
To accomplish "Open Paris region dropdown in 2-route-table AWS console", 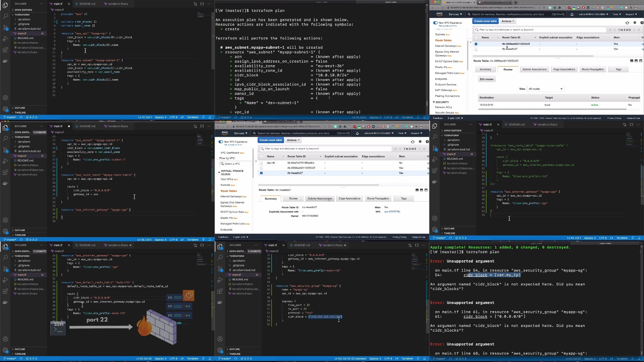I will [x=617, y=14].
